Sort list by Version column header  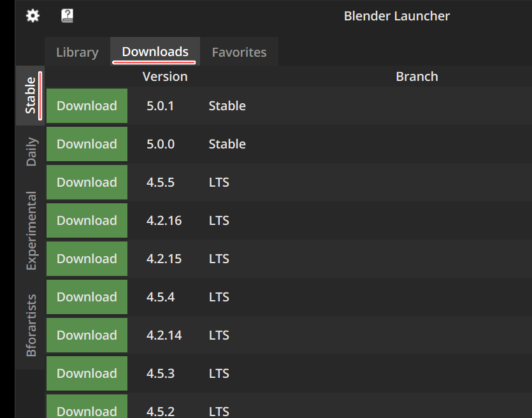[x=165, y=76]
